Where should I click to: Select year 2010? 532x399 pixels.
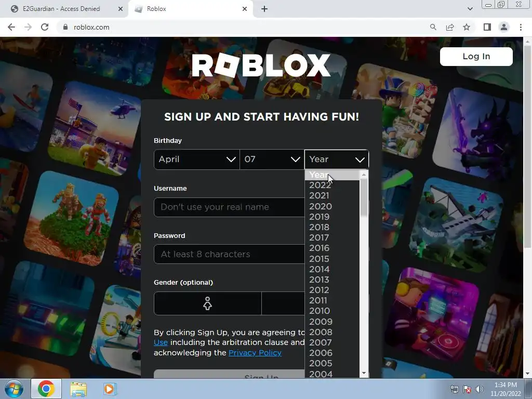pyautogui.click(x=332, y=311)
